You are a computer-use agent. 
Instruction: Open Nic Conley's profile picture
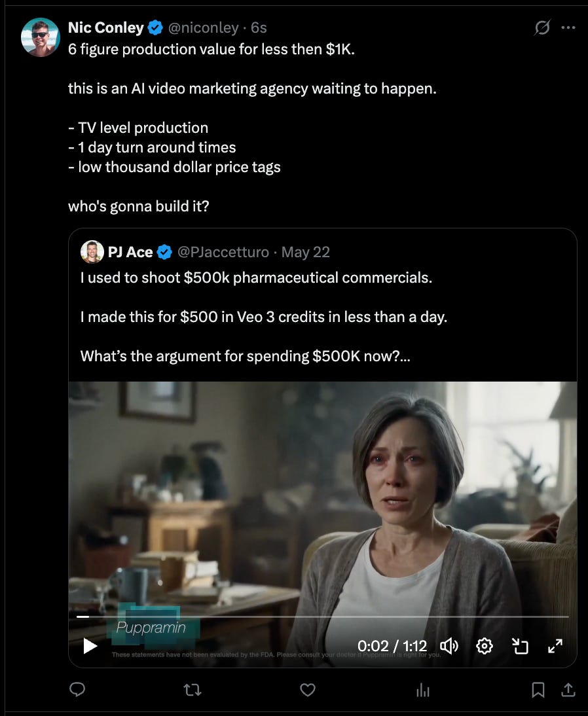[x=40, y=37]
